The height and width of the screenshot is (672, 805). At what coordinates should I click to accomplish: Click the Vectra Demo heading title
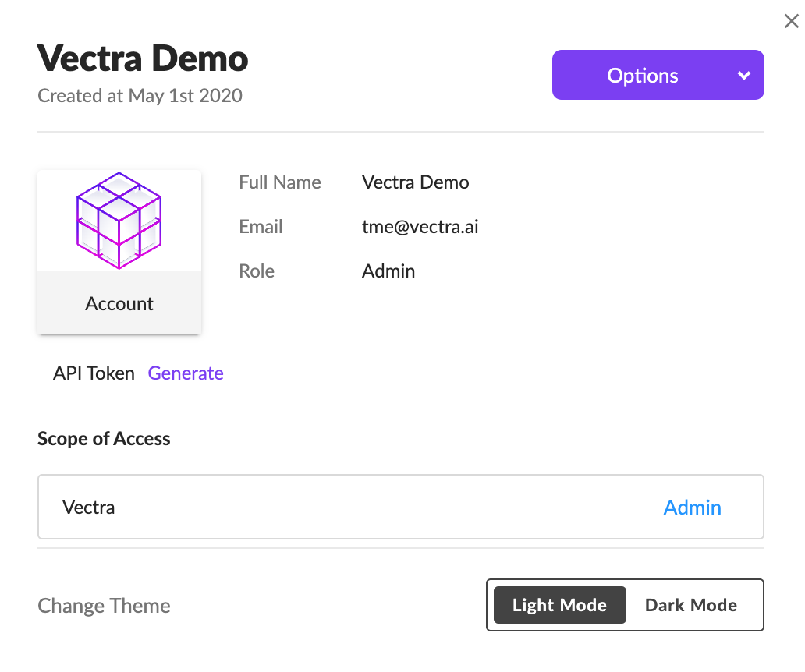coord(143,58)
